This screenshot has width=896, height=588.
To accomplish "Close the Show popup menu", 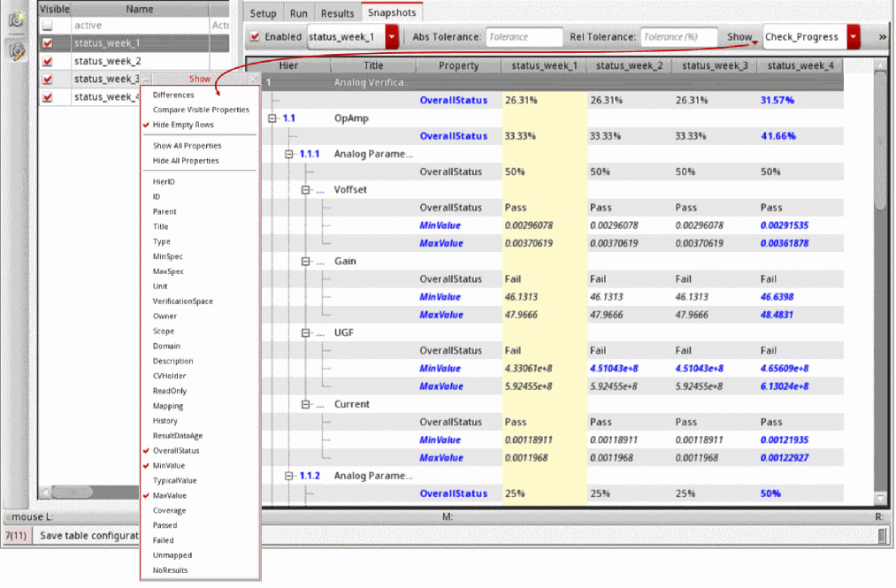I will point(253,79).
